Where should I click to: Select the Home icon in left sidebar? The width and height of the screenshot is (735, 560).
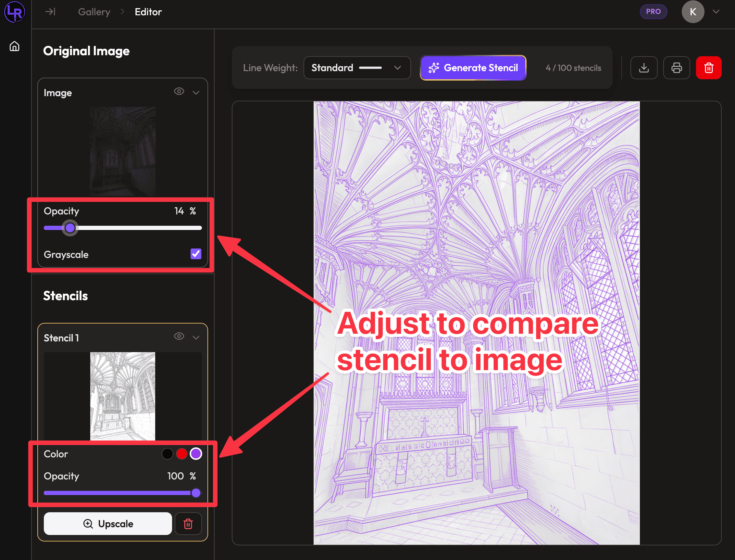pyautogui.click(x=15, y=46)
